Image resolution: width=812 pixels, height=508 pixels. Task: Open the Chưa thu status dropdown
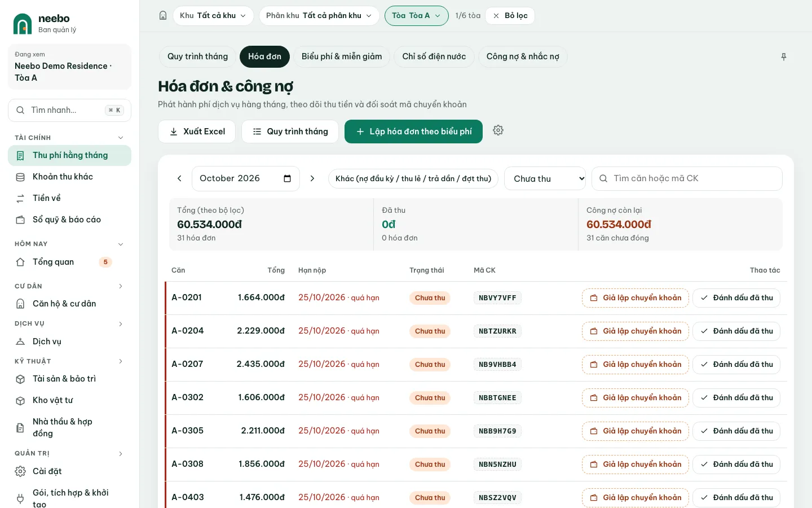(x=545, y=178)
